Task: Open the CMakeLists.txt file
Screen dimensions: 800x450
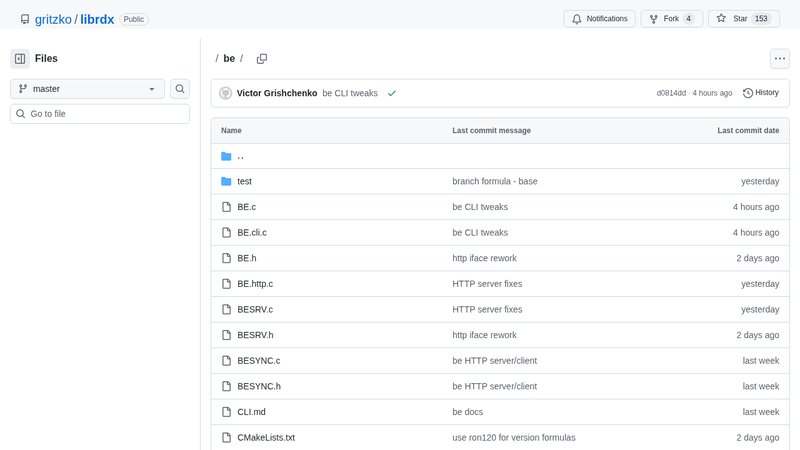Action: click(266, 437)
